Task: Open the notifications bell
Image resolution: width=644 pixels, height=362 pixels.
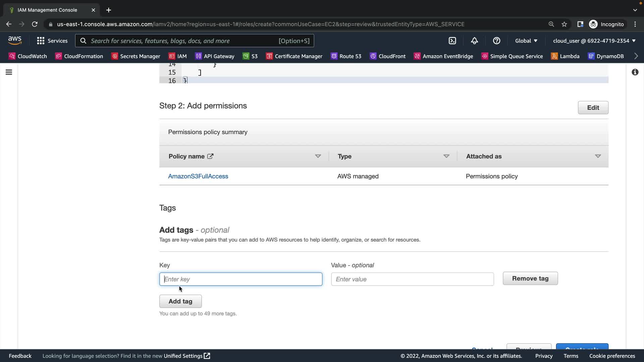Action: [x=474, y=41]
